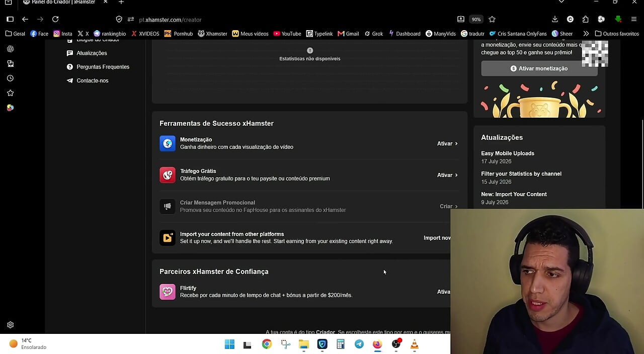Reload the page with the refresh icon
This screenshot has height=354, width=644.
pos(55,19)
